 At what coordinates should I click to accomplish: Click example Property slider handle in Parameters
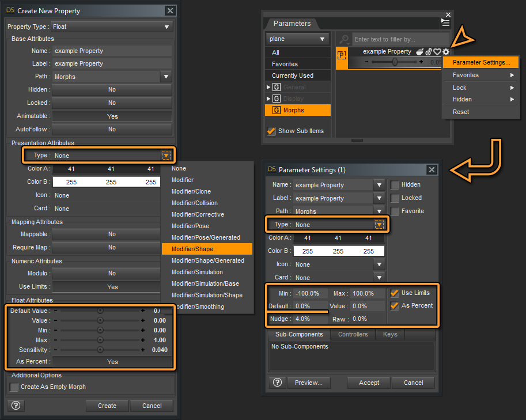click(x=395, y=62)
